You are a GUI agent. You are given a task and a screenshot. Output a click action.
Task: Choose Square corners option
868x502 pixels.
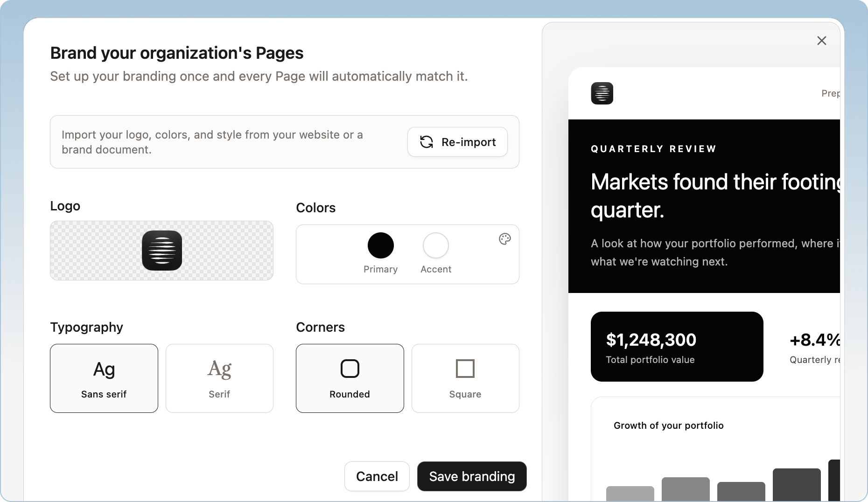click(x=465, y=378)
